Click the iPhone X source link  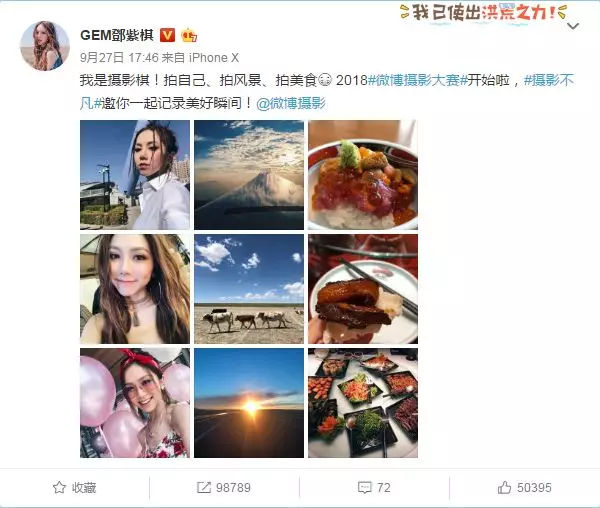[214, 58]
